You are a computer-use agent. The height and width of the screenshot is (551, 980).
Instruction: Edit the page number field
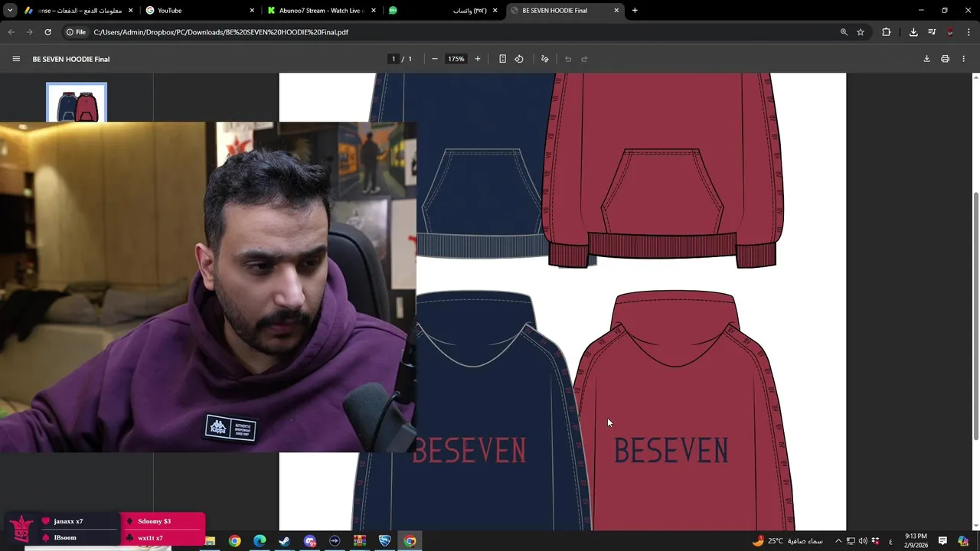pos(394,59)
